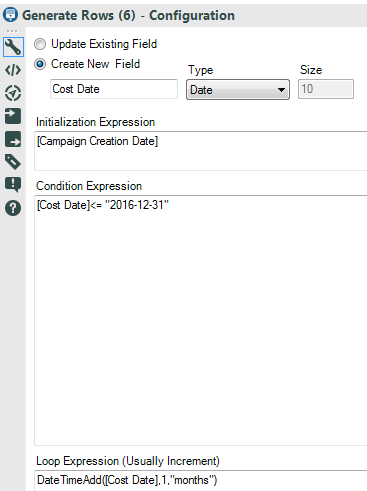This screenshot has height=491, width=367.
Task: Open the Configuration wrench tab
Action: point(13,47)
